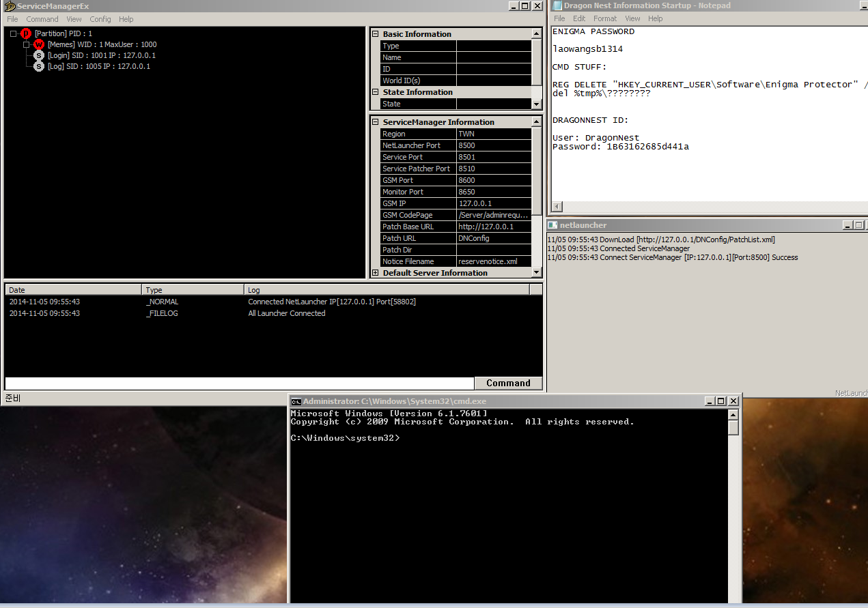This screenshot has height=608, width=868.
Task: Click the GSM Port value 8600
Action: coord(494,180)
